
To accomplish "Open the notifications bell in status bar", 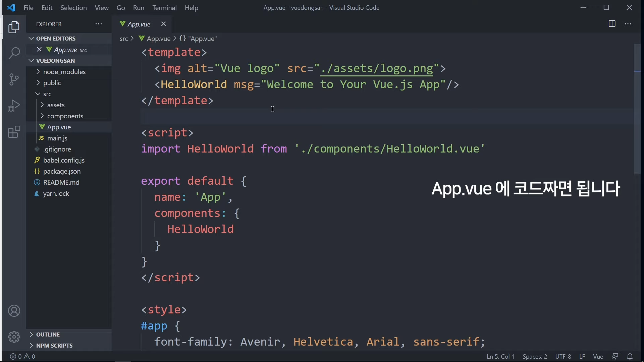I will coord(630,357).
